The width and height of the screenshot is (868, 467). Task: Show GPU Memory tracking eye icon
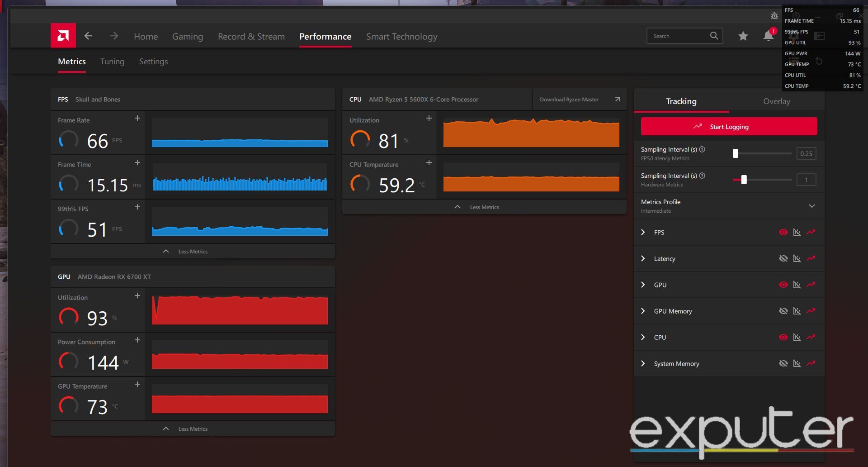[x=783, y=311]
